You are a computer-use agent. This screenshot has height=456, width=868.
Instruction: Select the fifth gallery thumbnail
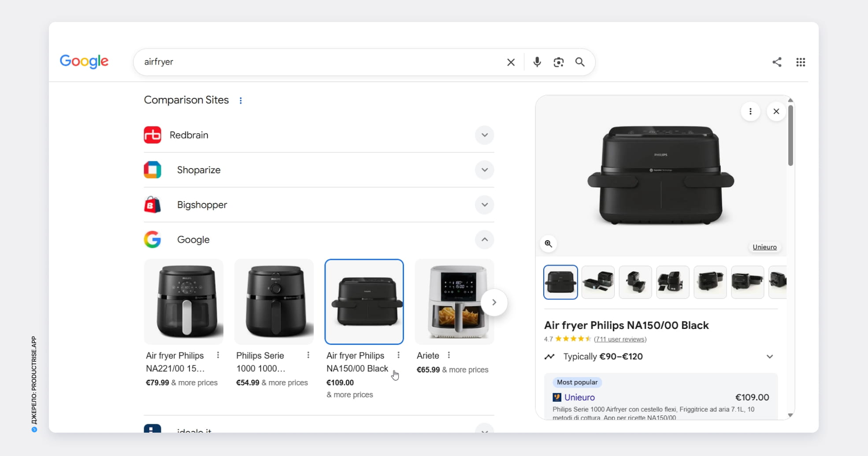710,282
